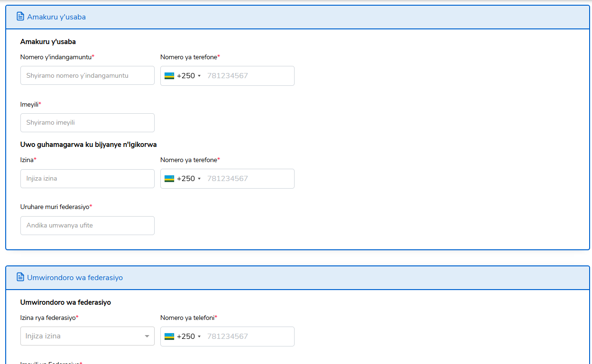The image size is (592, 364).
Task: Focus the Shyiramo imeyili input
Action: (87, 123)
